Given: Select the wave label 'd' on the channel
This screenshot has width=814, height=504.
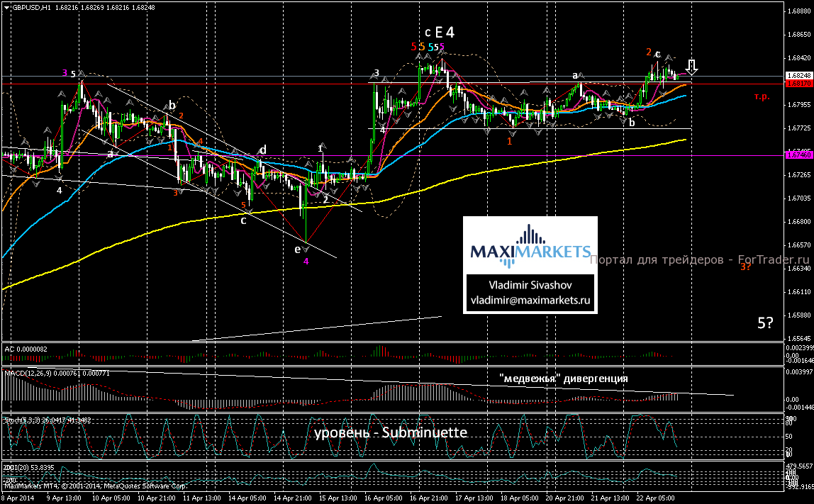Looking at the screenshot, I should pos(262,150).
